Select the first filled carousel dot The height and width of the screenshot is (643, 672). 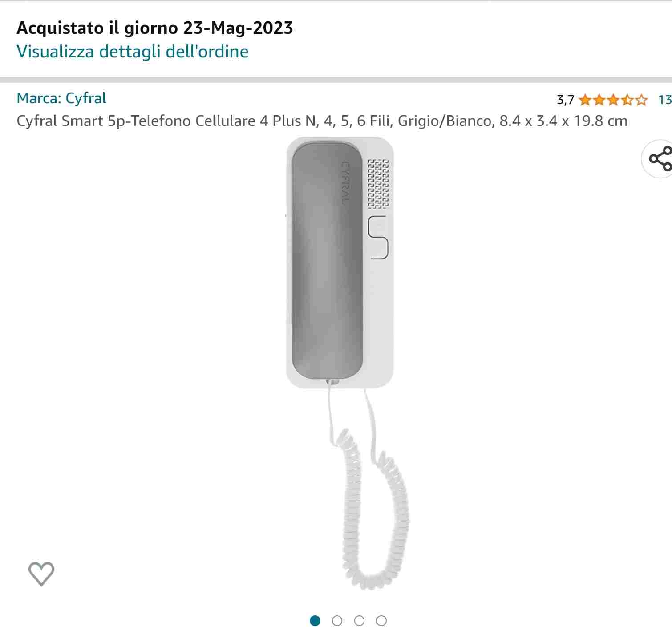pos(315,621)
